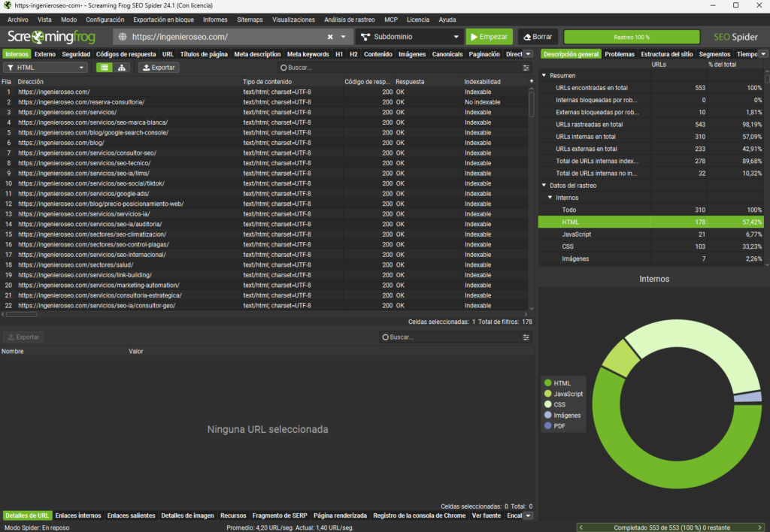
Task: Sort by the Indexabilidad column header
Action: click(495, 81)
